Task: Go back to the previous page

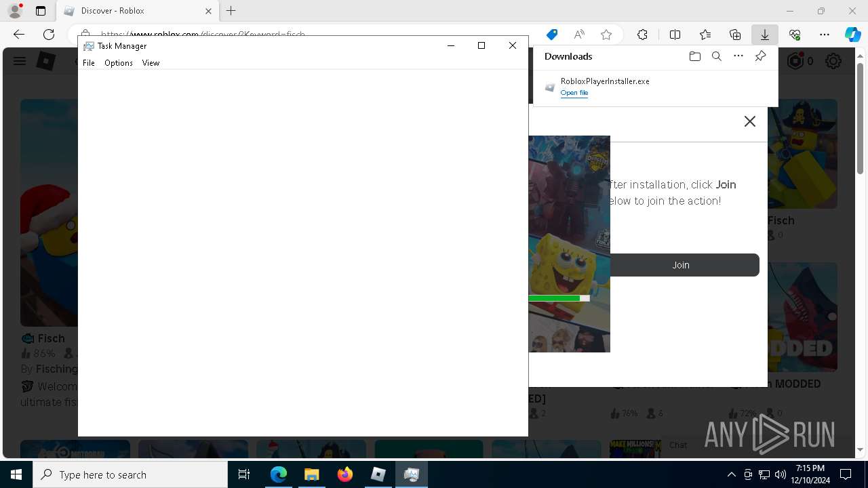Action: (x=19, y=35)
